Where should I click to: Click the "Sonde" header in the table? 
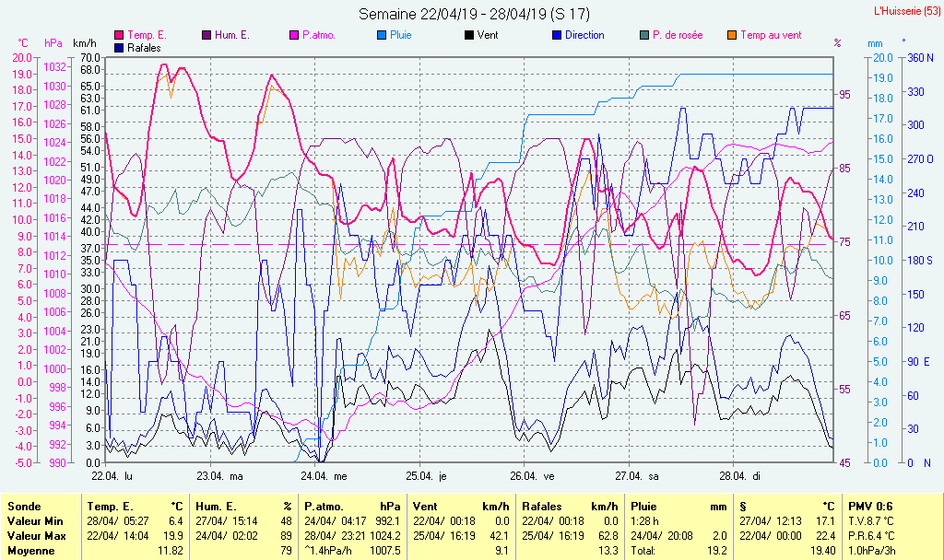tap(24, 507)
